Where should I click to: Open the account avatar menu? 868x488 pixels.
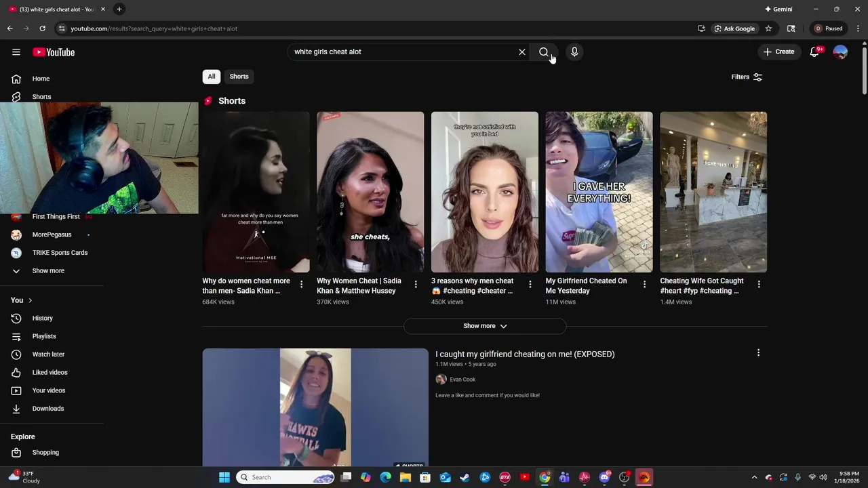tap(840, 52)
